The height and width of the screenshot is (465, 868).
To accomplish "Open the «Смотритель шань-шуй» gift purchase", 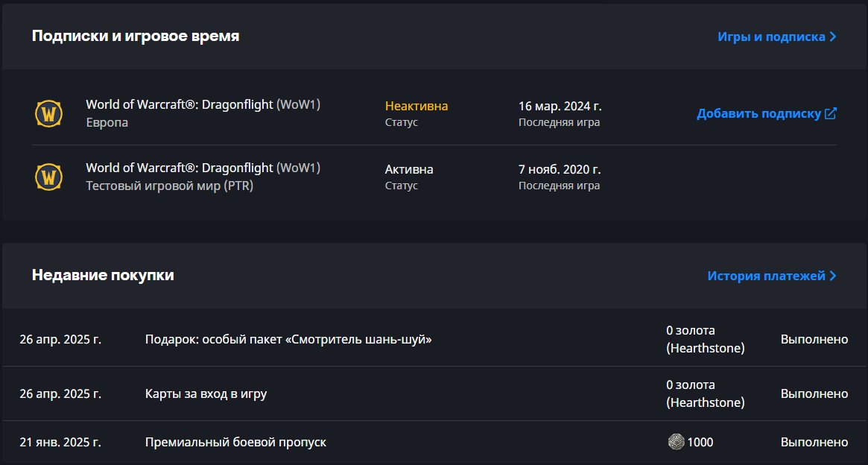I will [x=288, y=339].
